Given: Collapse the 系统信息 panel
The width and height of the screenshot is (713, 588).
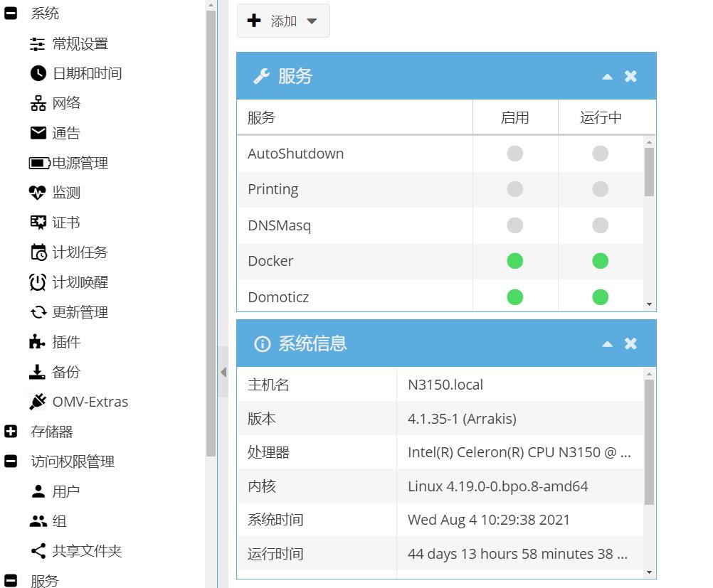Looking at the screenshot, I should click(607, 343).
